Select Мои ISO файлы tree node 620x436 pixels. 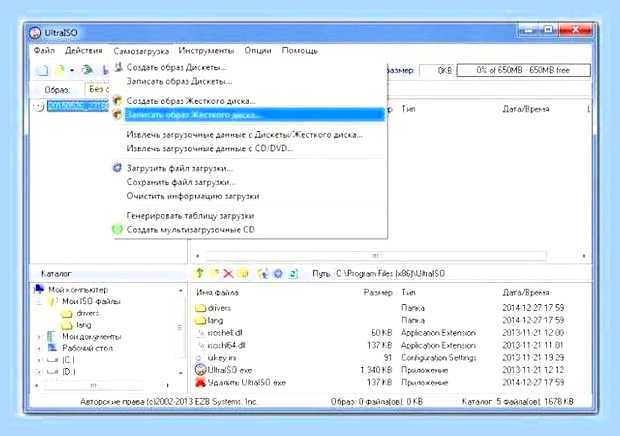(91, 301)
